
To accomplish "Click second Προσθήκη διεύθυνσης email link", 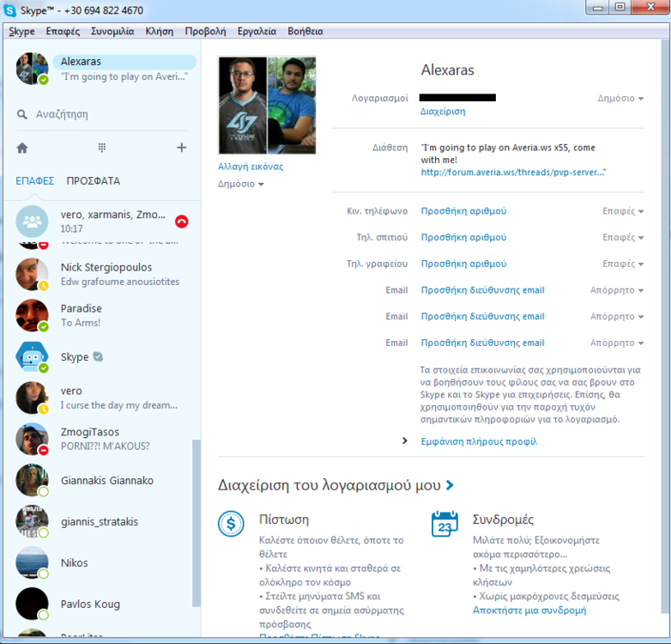I will (x=483, y=317).
